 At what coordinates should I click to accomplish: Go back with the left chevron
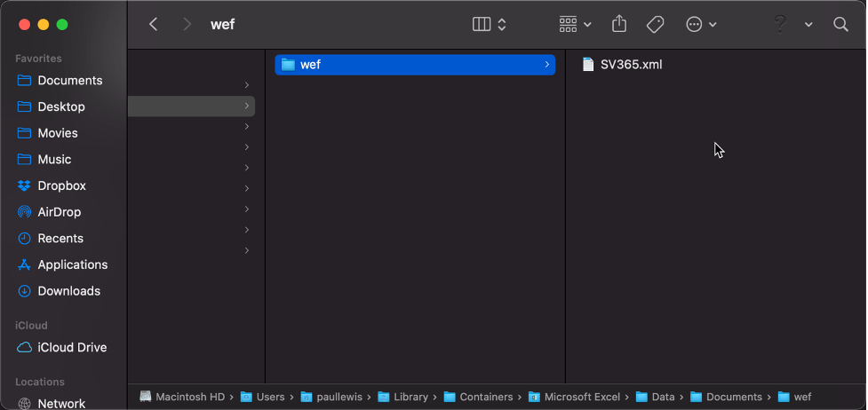pos(154,25)
